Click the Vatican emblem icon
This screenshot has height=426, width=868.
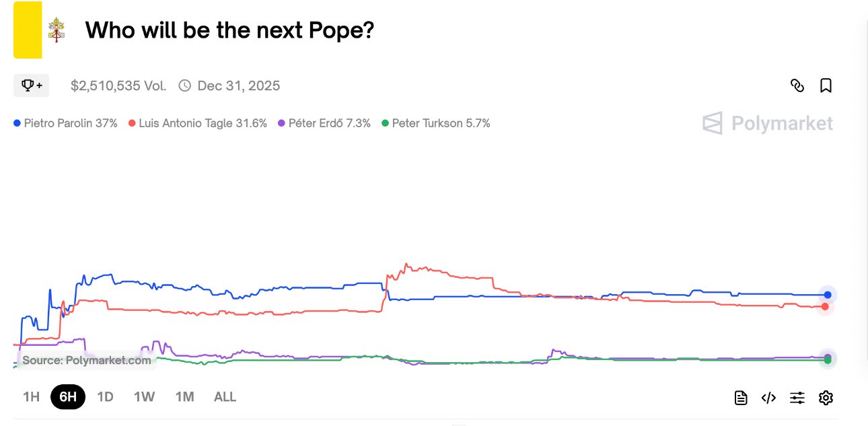coord(57,30)
